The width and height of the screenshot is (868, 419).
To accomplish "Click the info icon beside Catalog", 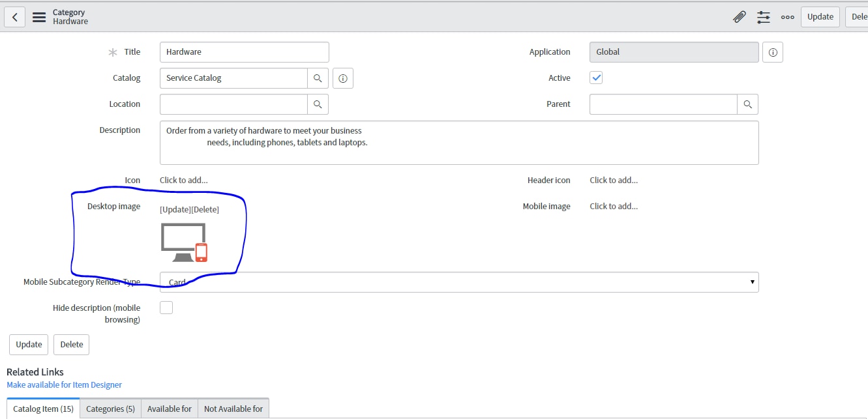I will point(342,78).
